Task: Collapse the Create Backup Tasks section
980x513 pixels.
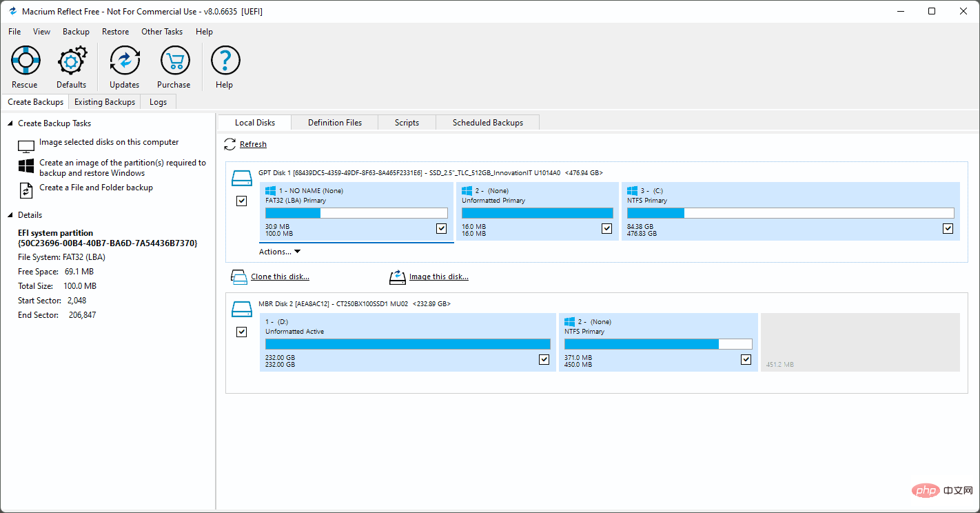Action: click(10, 123)
